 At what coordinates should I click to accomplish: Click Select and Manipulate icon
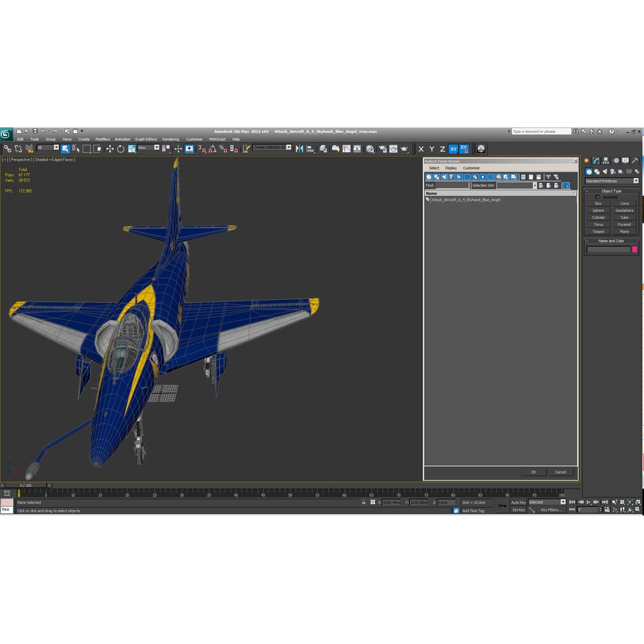point(178,148)
